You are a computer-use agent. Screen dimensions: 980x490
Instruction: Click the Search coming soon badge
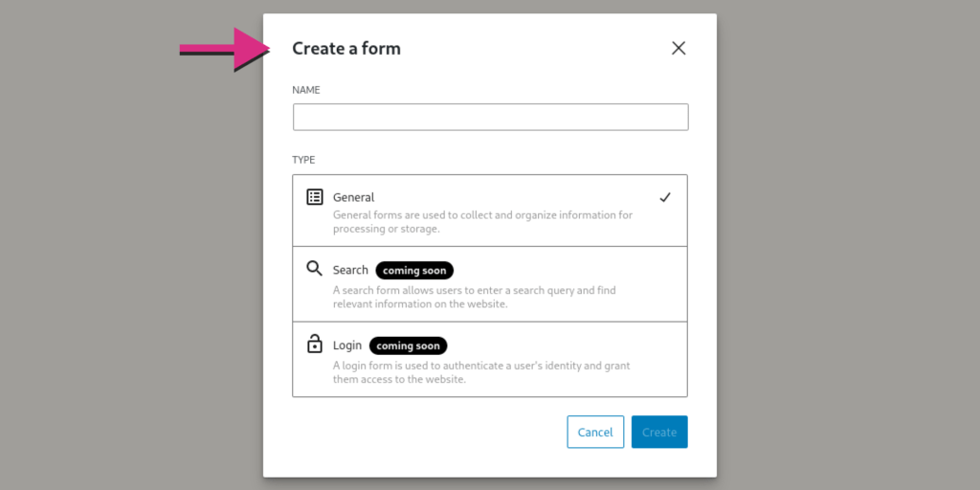(x=414, y=271)
